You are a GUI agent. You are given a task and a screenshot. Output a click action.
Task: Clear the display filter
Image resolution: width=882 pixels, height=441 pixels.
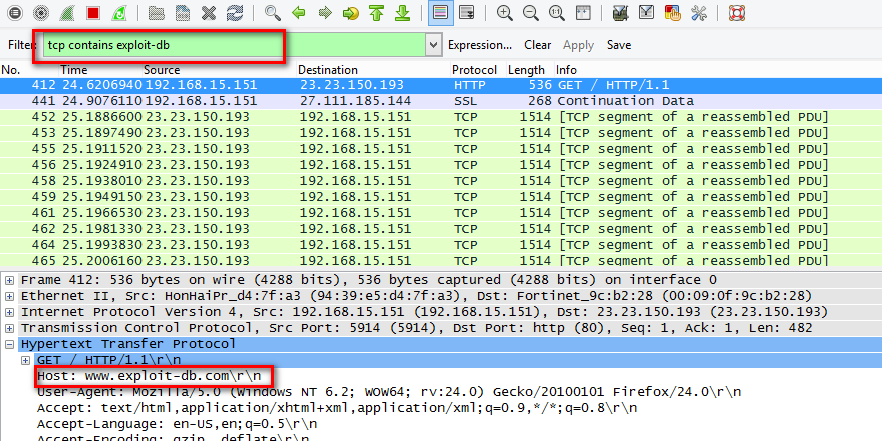(538, 45)
